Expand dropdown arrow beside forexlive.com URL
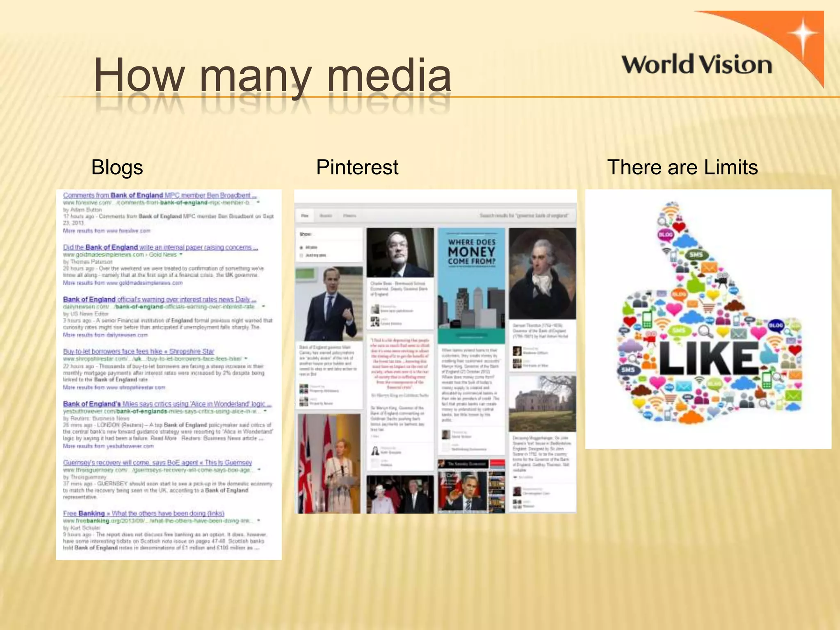 258,202
